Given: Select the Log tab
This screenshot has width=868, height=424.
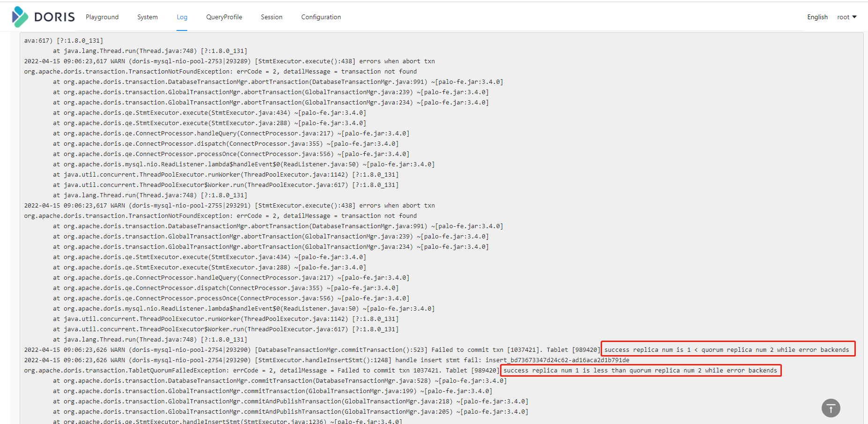Looking at the screenshot, I should (x=182, y=17).
